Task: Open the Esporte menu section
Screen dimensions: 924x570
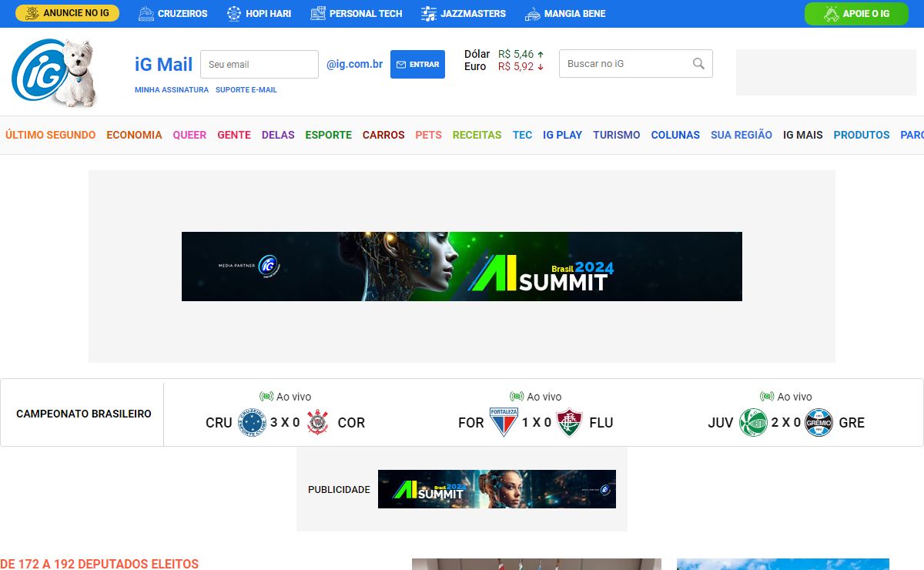Action: pos(328,135)
